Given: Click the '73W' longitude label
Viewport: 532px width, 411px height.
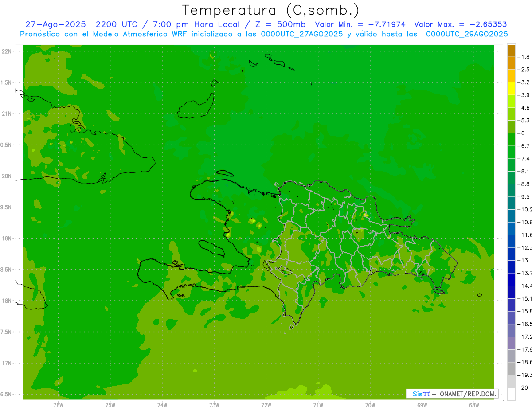Looking at the screenshot, I should (214, 405).
